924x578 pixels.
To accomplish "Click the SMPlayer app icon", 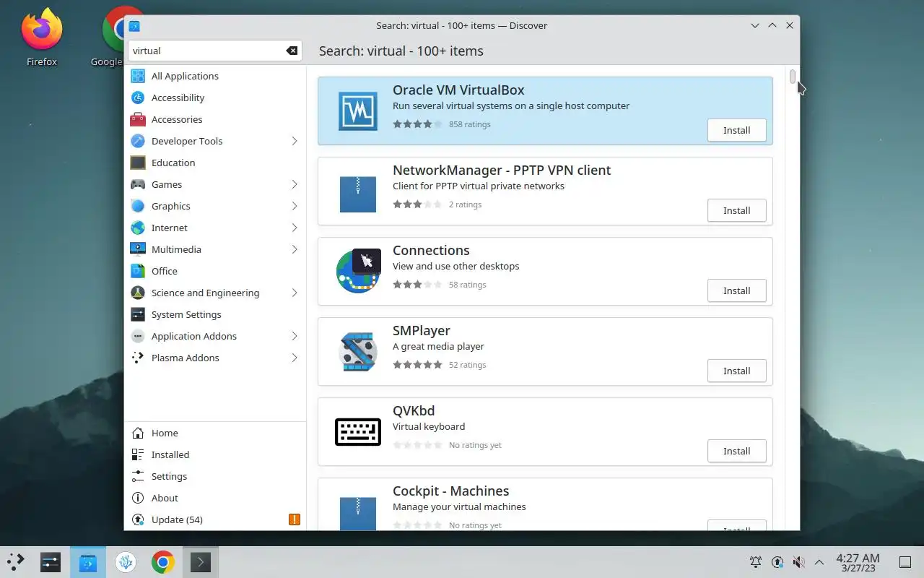I will coord(358,352).
